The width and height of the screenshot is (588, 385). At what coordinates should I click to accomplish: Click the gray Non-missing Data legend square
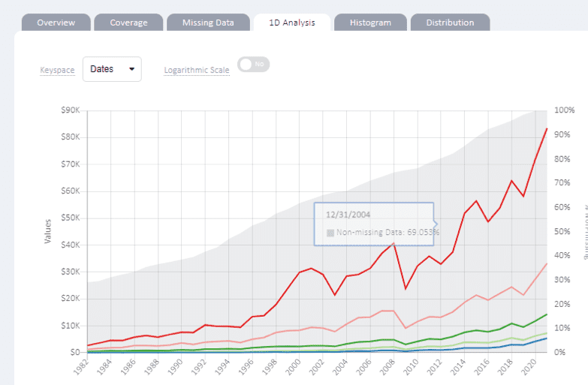coord(330,233)
